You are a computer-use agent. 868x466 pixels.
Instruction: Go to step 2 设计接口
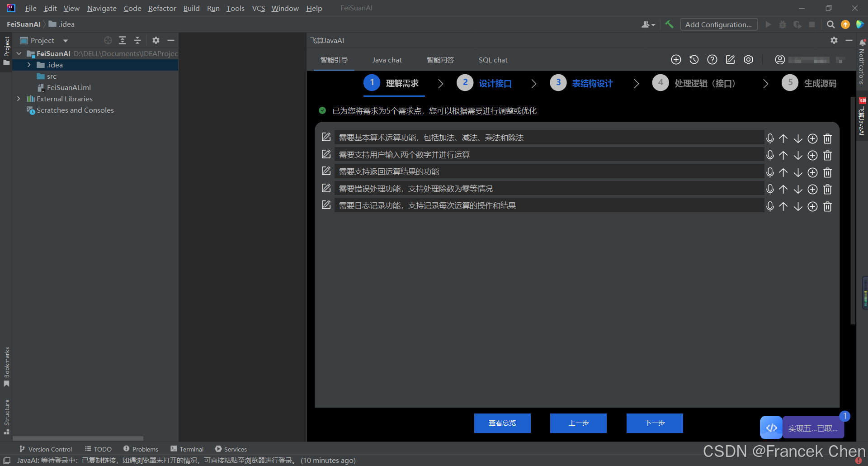pyautogui.click(x=484, y=83)
